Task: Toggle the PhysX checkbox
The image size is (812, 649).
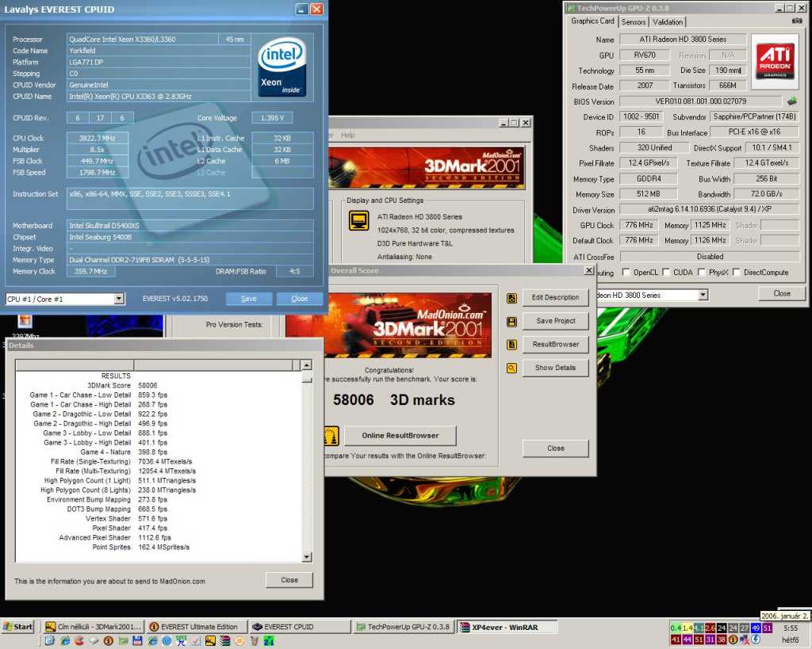Action: (701, 273)
